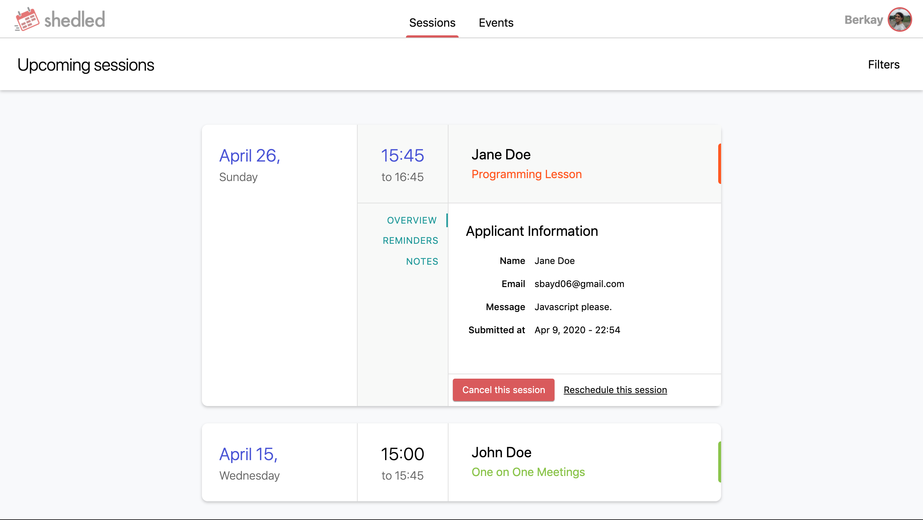This screenshot has width=923, height=520.
Task: Select the Reminders section
Action: coord(410,241)
